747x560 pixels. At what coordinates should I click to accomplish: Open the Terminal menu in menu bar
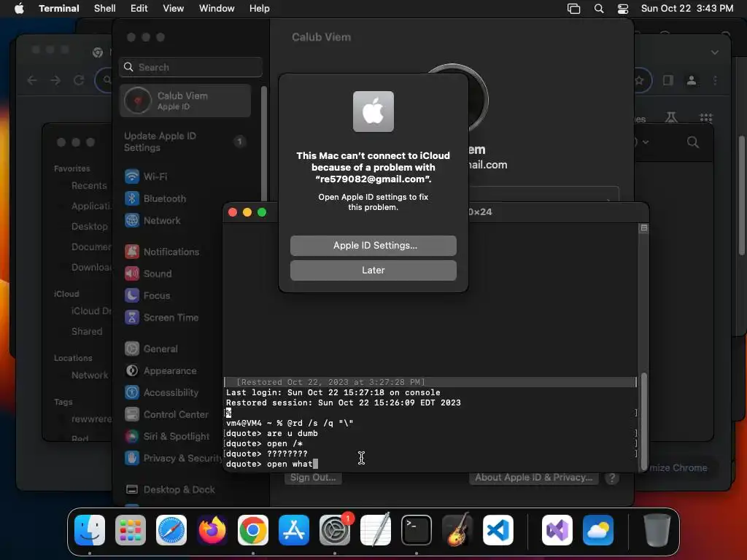tap(59, 9)
